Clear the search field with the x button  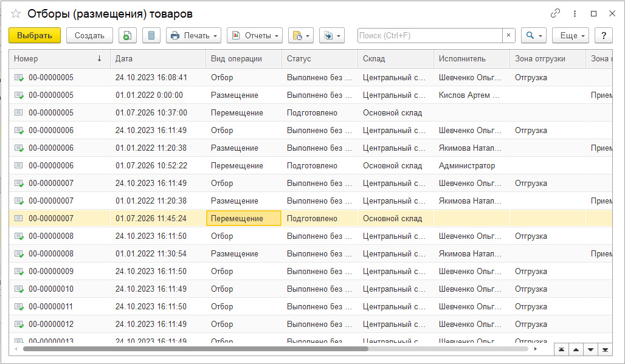(509, 35)
